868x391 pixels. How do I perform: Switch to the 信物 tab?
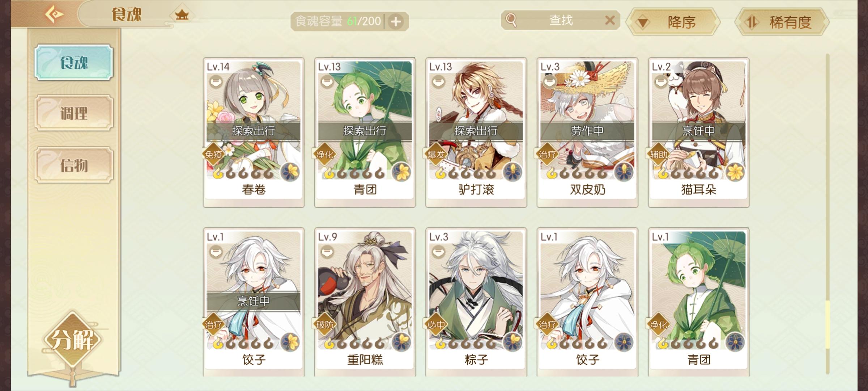[x=74, y=165]
